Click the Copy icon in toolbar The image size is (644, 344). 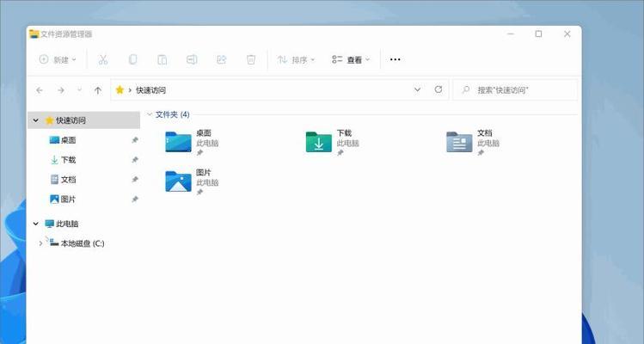tap(132, 59)
